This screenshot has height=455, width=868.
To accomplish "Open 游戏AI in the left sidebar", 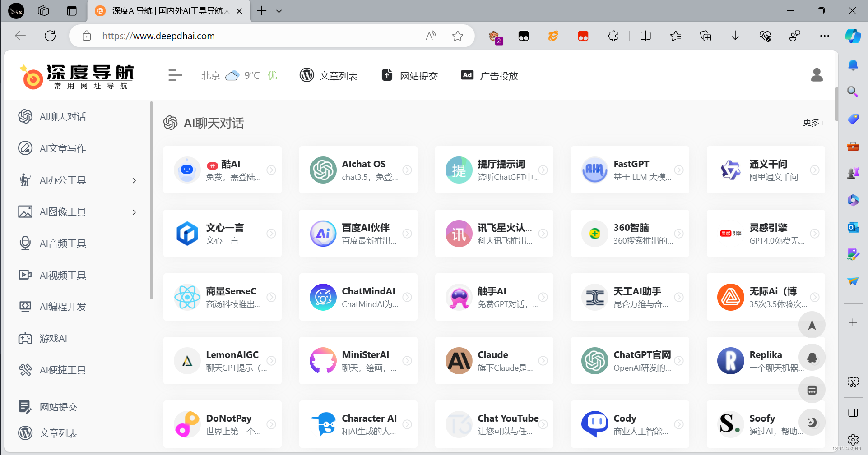I will [x=53, y=338].
